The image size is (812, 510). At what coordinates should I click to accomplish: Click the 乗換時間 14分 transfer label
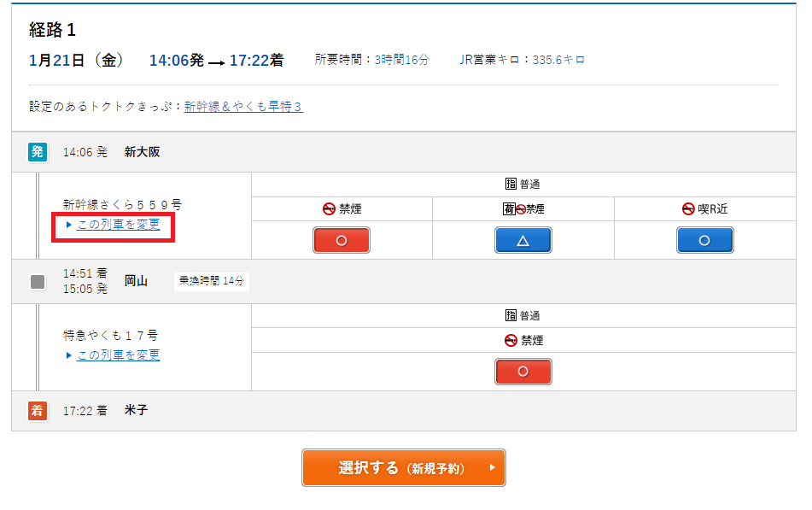click(x=211, y=281)
